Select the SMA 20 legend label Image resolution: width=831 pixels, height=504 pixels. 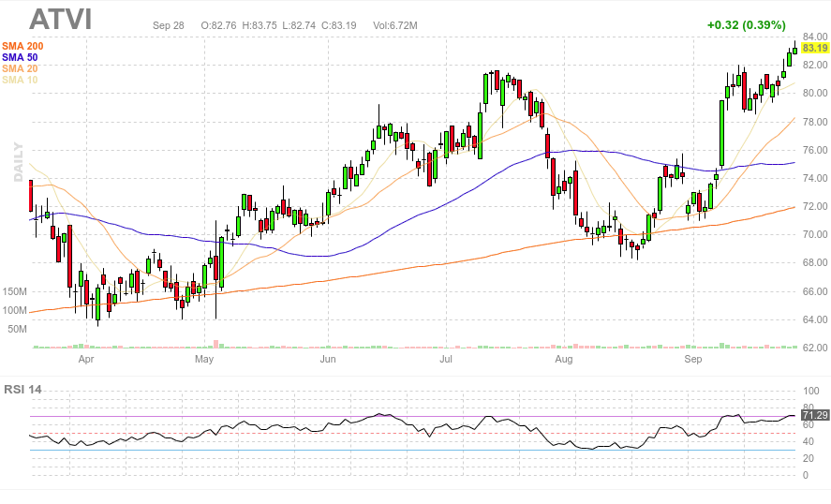click(x=20, y=68)
